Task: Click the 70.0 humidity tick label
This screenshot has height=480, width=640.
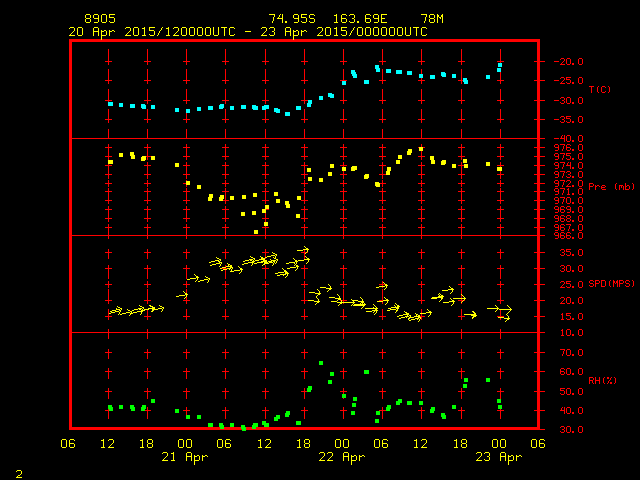Action: coord(571,353)
